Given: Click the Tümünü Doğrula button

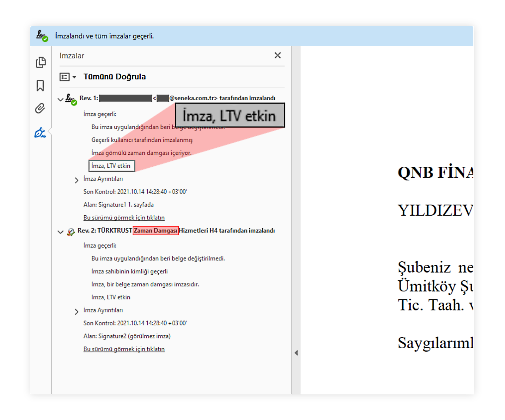Looking at the screenshot, I should click(x=114, y=77).
